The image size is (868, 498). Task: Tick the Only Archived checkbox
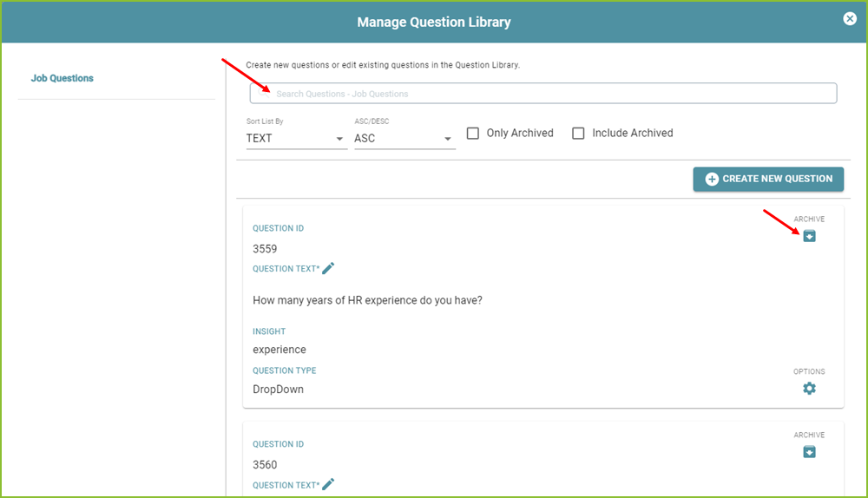point(473,134)
